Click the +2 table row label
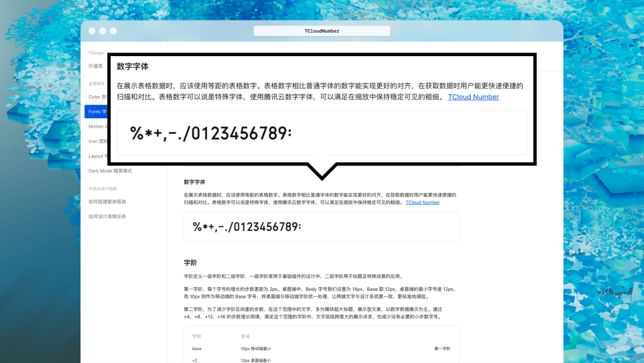Screen dimensions: 644x363 pyautogui.click(x=194, y=361)
